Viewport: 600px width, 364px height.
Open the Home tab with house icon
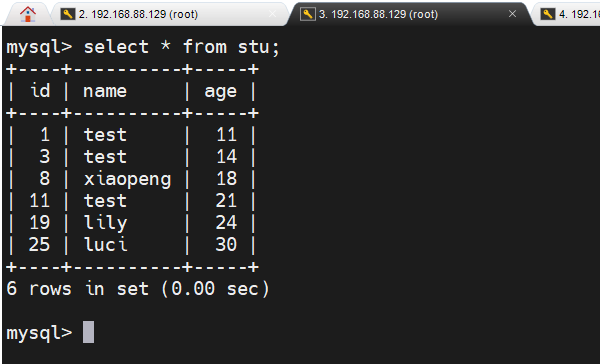28,15
